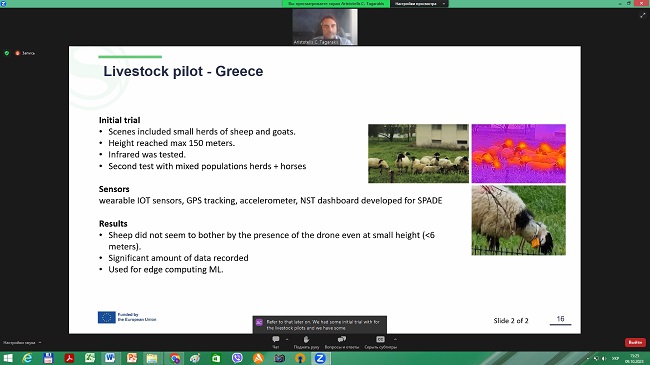Image resolution: width=650 pixels, height=365 pixels.
Task: Click the "Slide 2 of 2" label
Action: coord(511,321)
